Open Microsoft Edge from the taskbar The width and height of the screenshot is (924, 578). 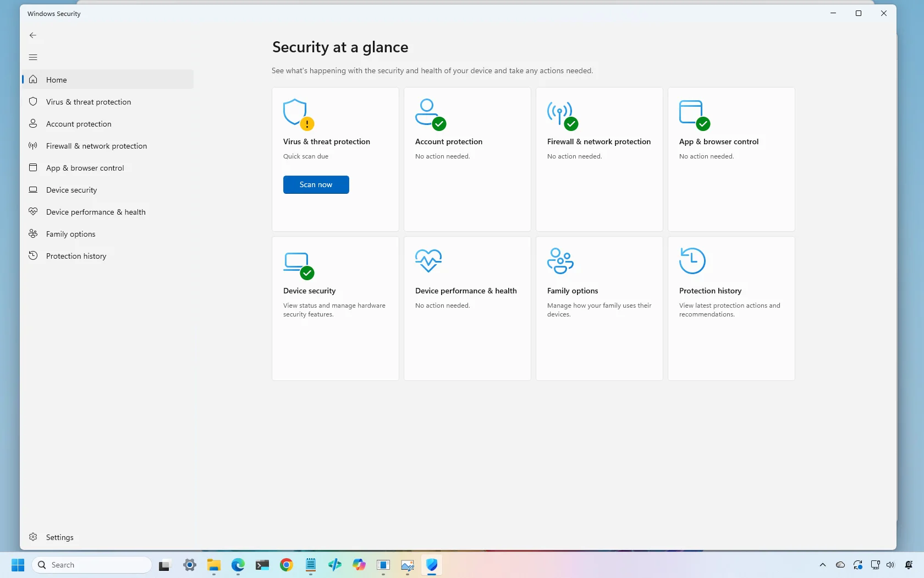(238, 565)
